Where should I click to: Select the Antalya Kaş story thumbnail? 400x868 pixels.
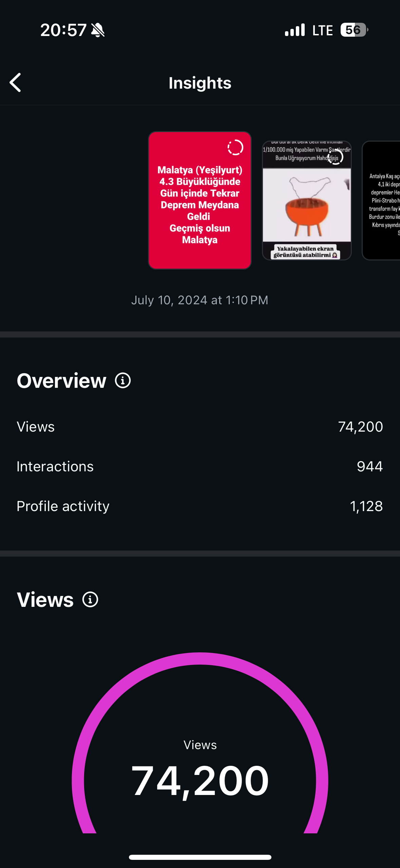tap(382, 200)
